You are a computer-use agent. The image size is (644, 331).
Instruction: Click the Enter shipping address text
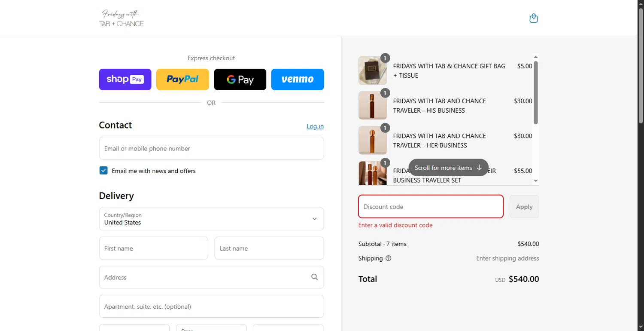pos(507,258)
